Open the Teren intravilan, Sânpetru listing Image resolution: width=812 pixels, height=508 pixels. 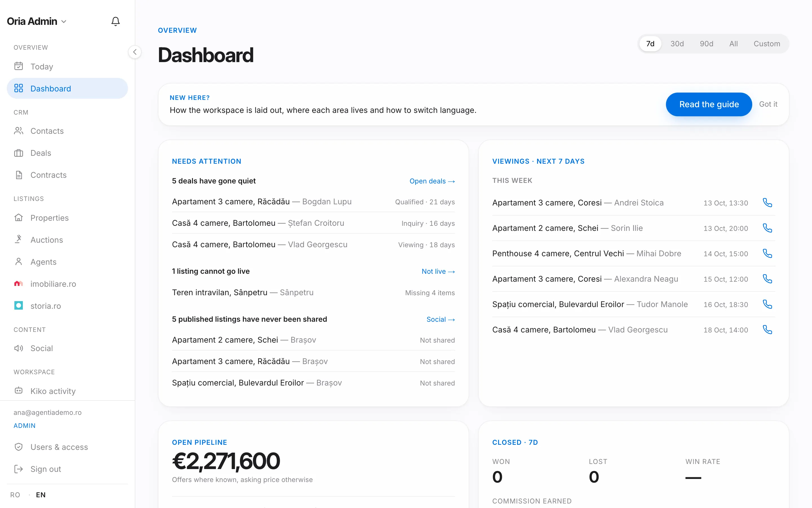(x=314, y=293)
